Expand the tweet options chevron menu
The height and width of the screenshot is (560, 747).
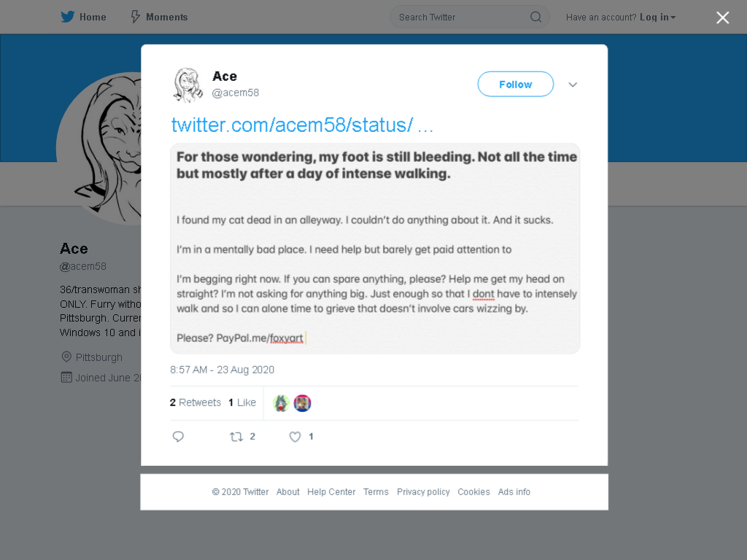tap(573, 85)
